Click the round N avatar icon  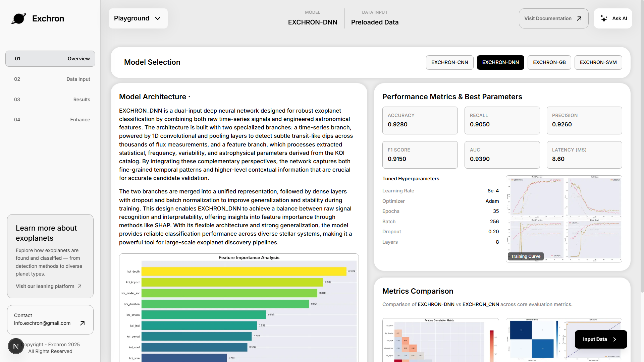(16, 346)
